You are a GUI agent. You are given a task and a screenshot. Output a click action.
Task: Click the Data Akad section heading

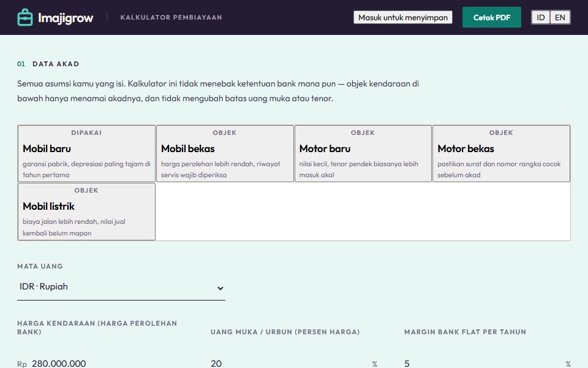click(56, 64)
